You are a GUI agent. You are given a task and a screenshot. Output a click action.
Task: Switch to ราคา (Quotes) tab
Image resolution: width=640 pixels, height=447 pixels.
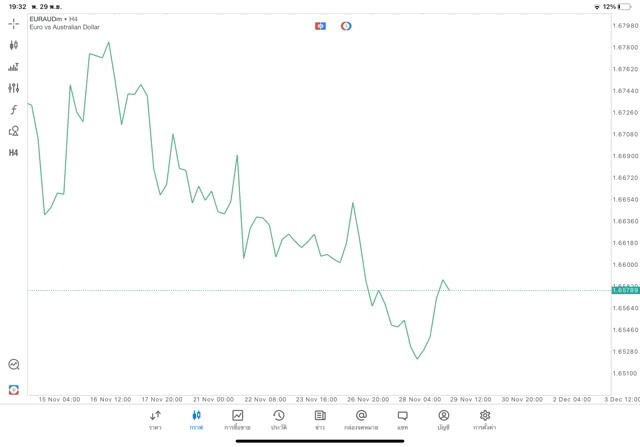[x=155, y=419]
